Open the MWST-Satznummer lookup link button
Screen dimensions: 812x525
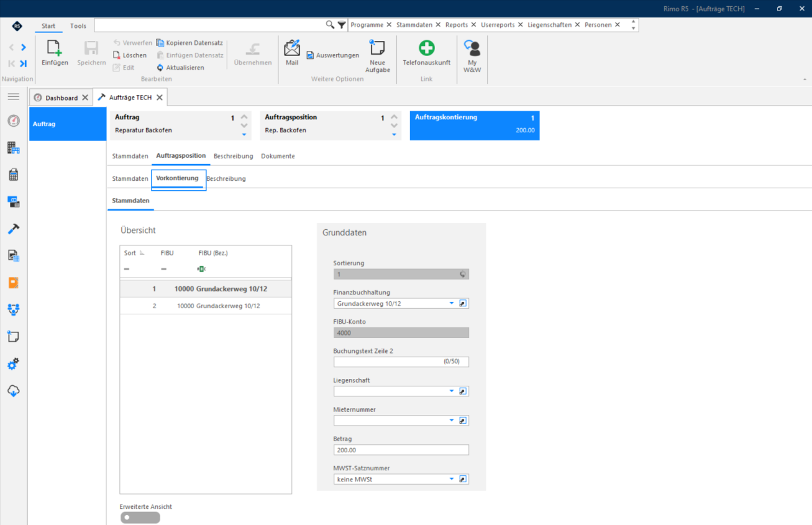pyautogui.click(x=463, y=480)
